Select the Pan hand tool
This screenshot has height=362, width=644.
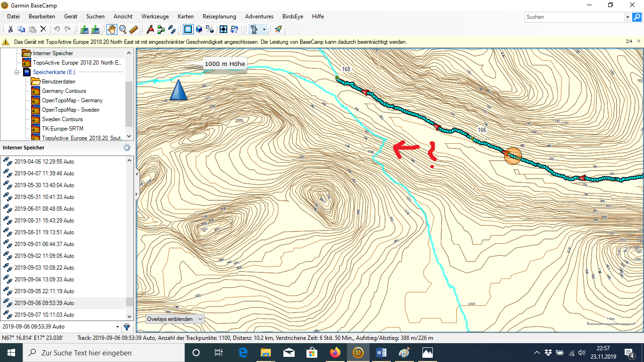(x=112, y=29)
